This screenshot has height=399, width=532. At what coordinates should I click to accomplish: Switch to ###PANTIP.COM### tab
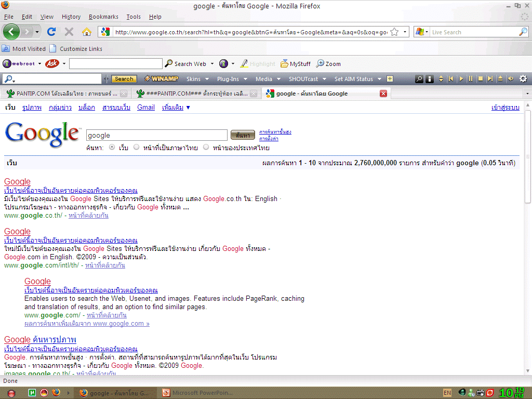pos(197,94)
